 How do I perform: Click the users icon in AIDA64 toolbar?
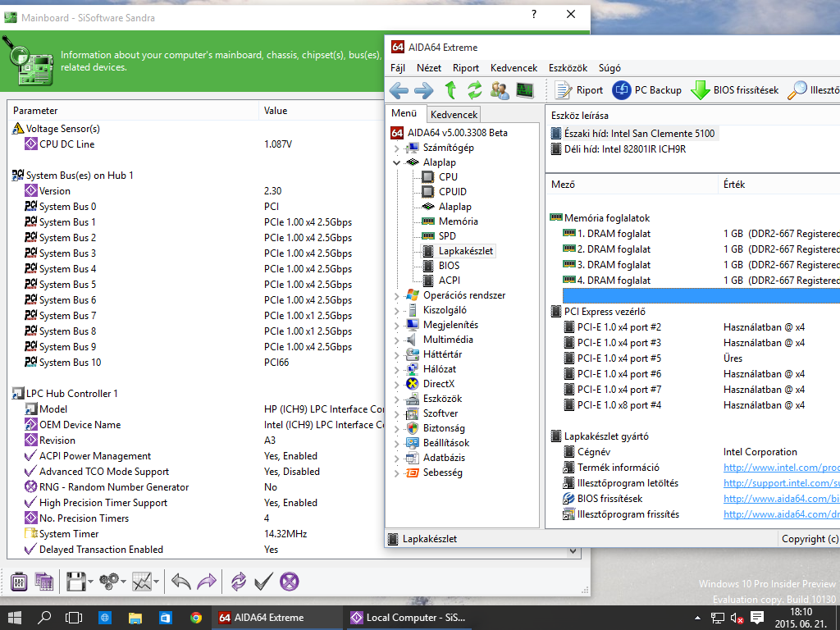pyautogui.click(x=500, y=90)
